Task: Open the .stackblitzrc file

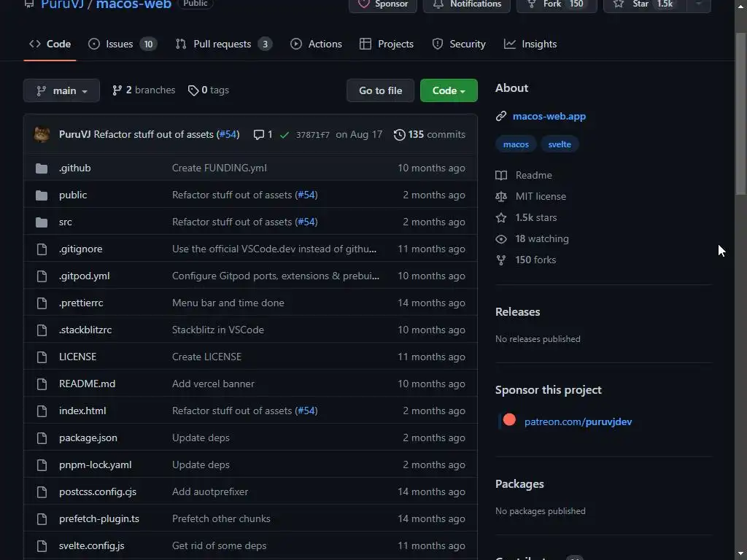Action: coord(85,330)
